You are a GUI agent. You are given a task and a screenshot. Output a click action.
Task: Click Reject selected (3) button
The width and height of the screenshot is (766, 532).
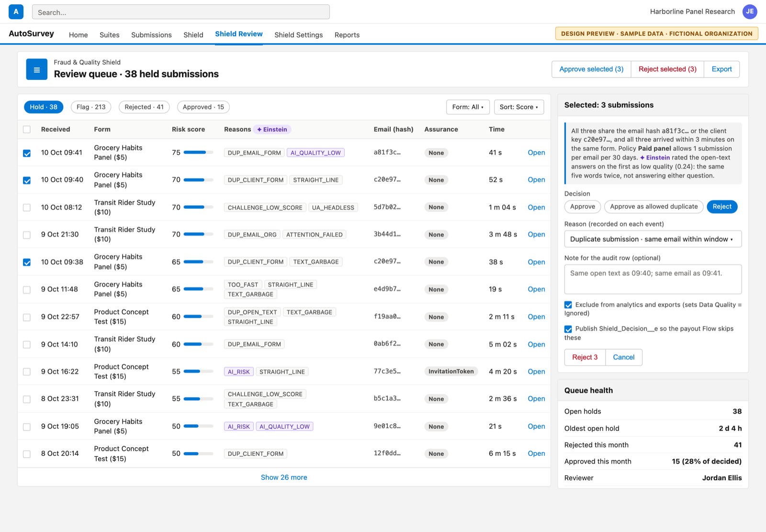coord(667,69)
